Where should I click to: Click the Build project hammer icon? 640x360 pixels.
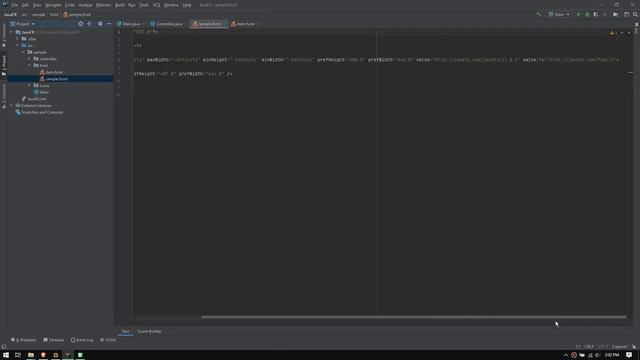pos(539,14)
